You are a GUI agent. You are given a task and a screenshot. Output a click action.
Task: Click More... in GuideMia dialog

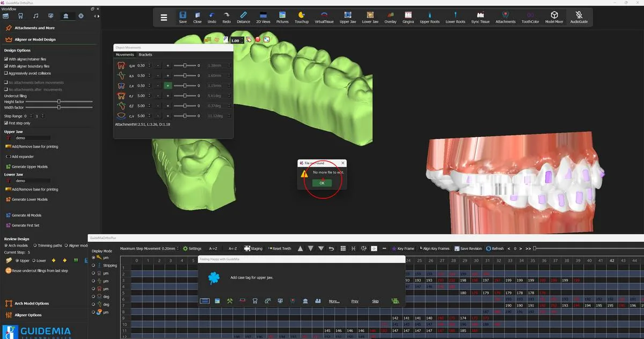point(334,301)
